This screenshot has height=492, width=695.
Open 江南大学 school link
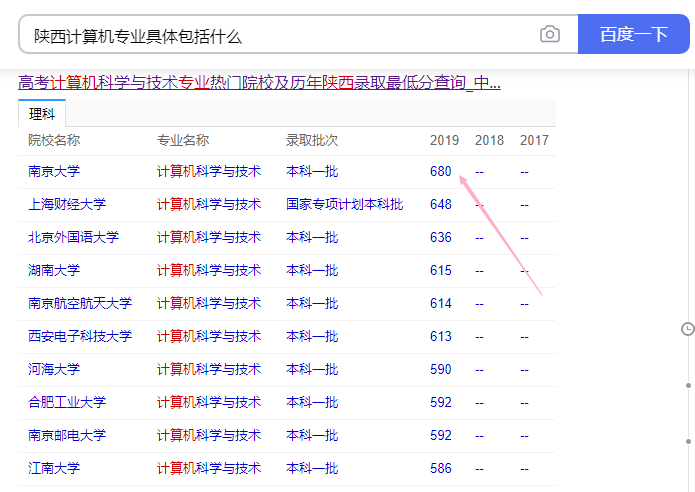pos(54,468)
